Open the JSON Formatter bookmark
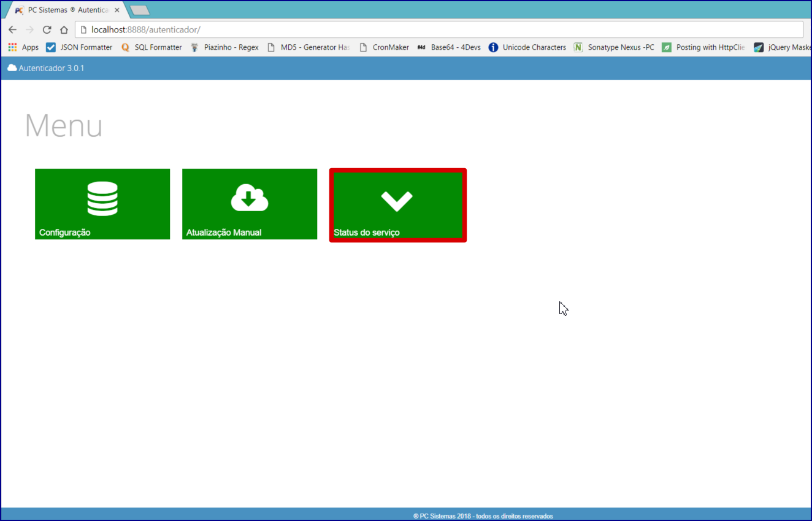The height and width of the screenshot is (521, 812). click(x=79, y=47)
